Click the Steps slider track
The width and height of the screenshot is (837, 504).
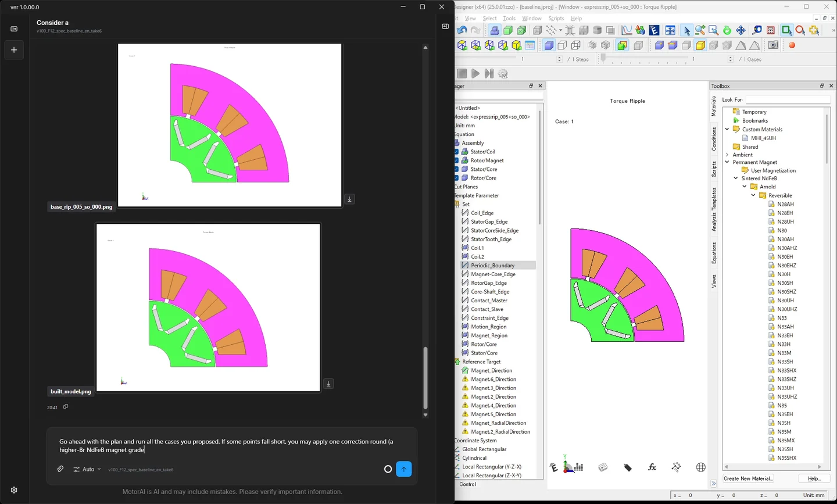(x=486, y=58)
